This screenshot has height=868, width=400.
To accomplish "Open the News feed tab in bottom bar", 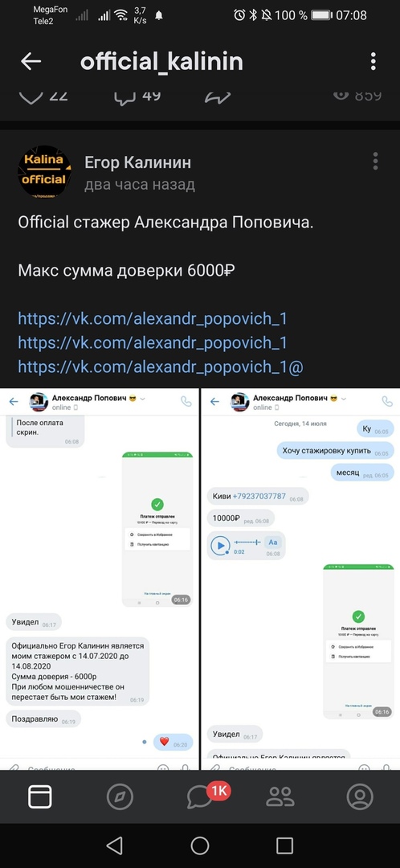I will point(40,796).
